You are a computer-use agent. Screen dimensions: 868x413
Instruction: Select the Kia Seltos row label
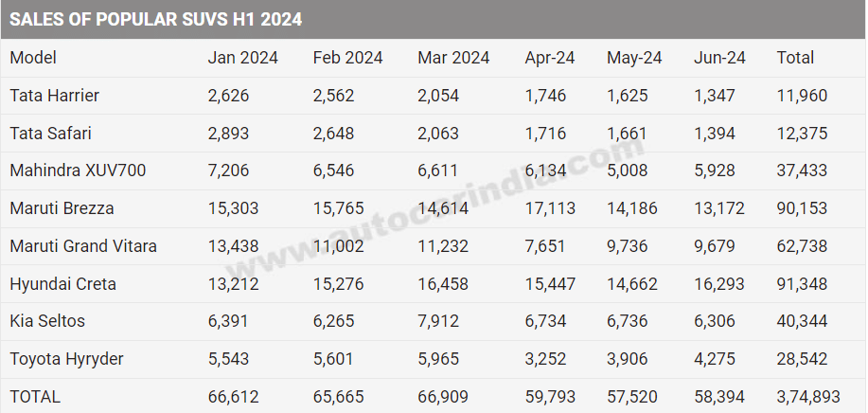[x=47, y=321]
